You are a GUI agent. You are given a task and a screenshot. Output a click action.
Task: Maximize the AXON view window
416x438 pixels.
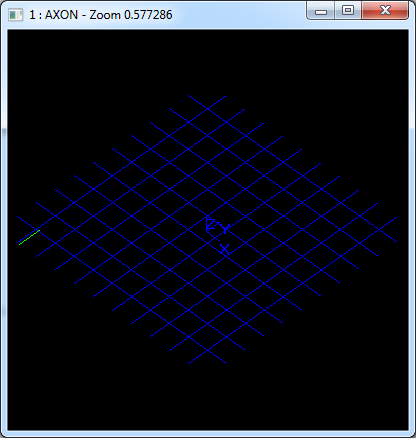coord(348,11)
